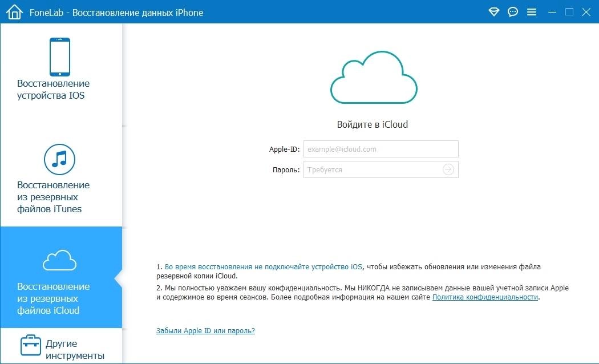Maximize the FoneLab window

coord(569,12)
